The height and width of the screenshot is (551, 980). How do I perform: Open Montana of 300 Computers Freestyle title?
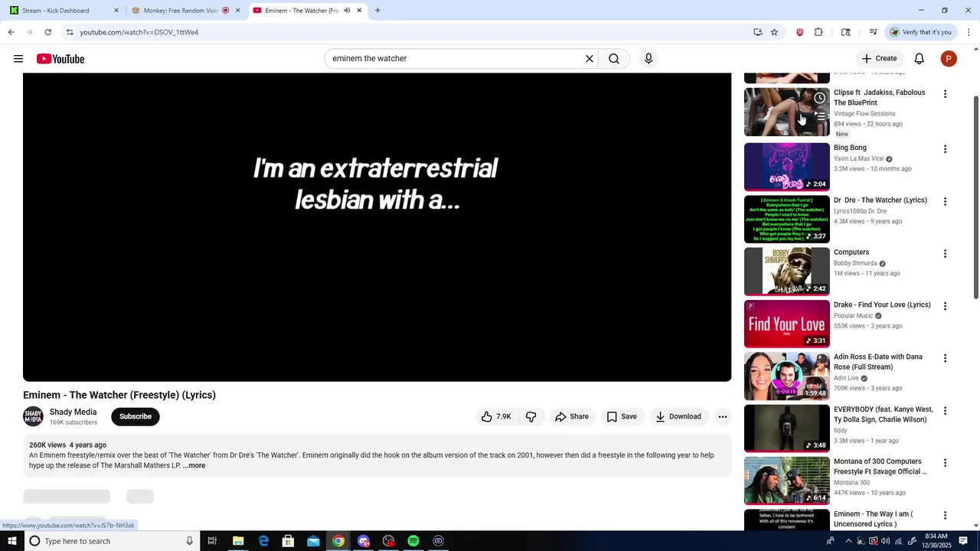tap(880, 467)
